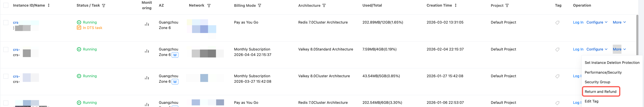644x107 pixels.
Task: Click tag icon for Valkey 5GB instance
Action: (557, 76)
